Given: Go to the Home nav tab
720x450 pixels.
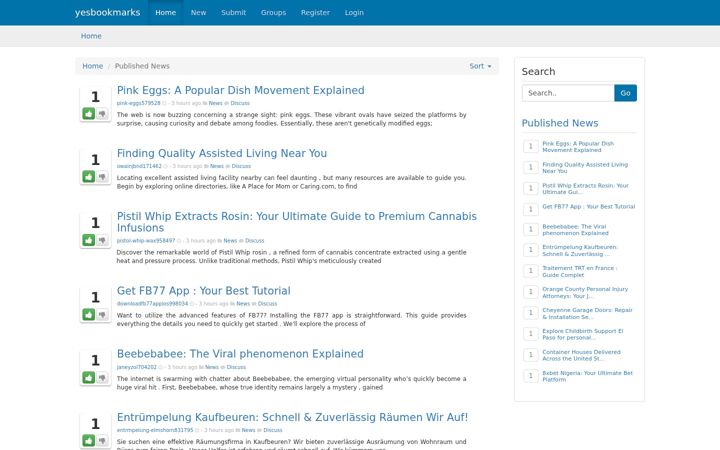Looking at the screenshot, I should (x=165, y=12).
